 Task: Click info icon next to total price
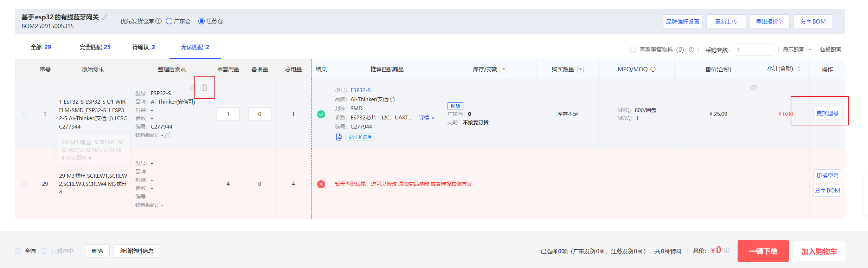[727, 250]
